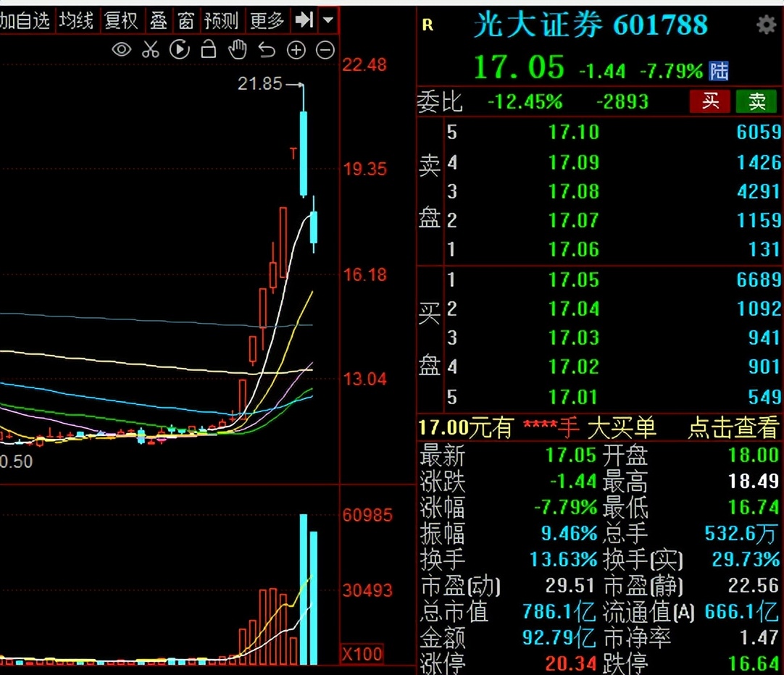
Task: Click buy level 1 price 17.05
Action: point(573,280)
